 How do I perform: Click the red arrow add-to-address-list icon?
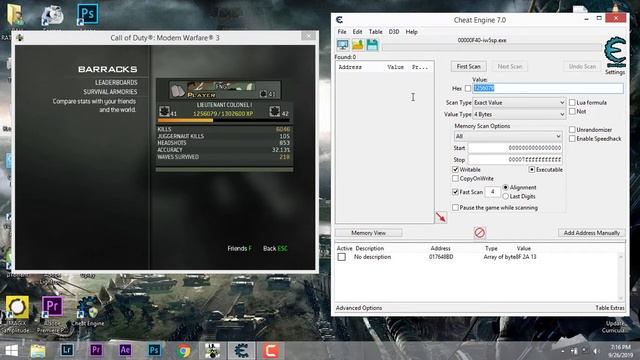(441, 217)
